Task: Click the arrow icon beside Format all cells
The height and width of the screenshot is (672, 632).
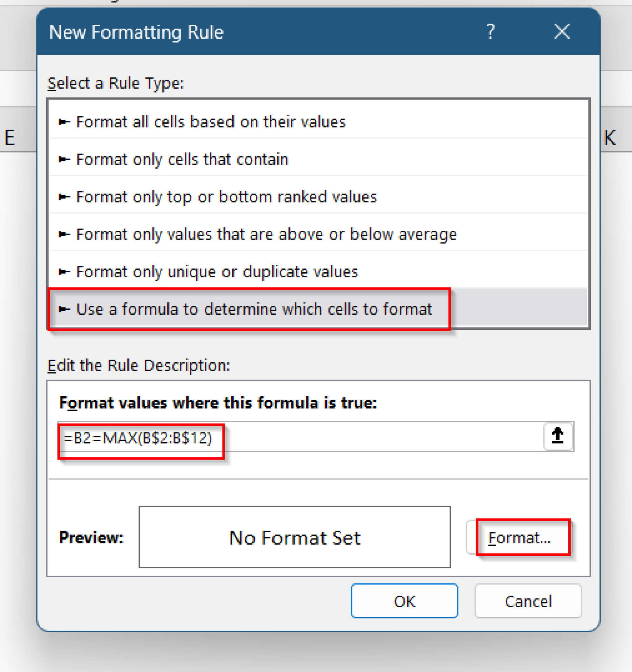Action: 64,122
